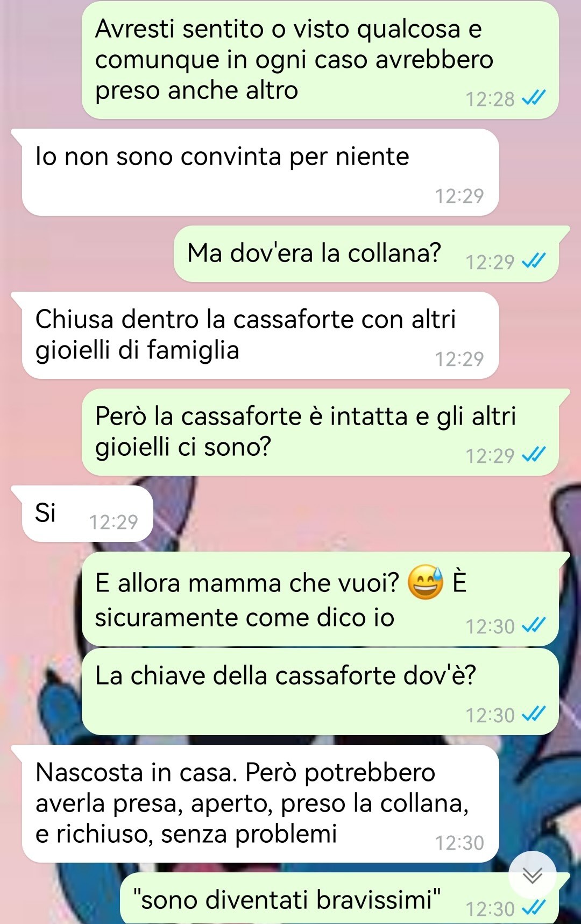Tap the scroll-to-bottom double chevron button
This screenshot has width=581, height=924.
pos(533,877)
